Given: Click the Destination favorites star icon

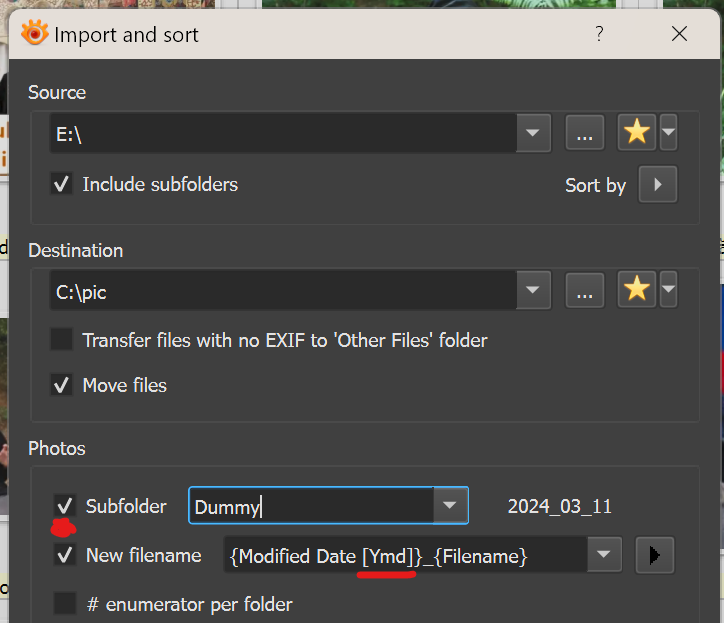Looking at the screenshot, I should 636,290.
